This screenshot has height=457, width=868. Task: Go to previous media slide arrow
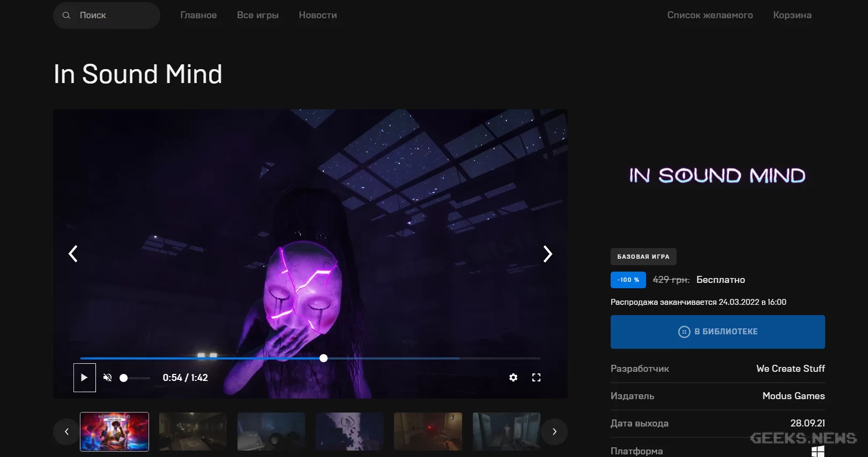[x=73, y=254]
